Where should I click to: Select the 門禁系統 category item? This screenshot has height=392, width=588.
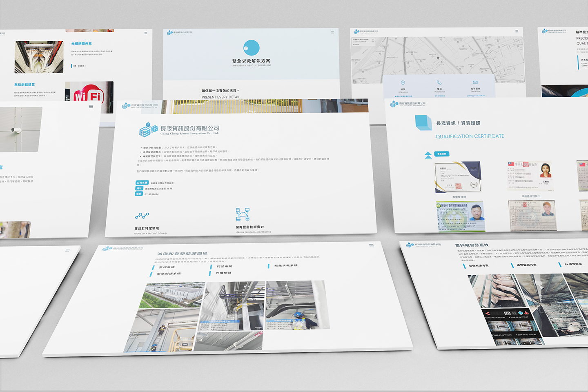tap(224, 266)
